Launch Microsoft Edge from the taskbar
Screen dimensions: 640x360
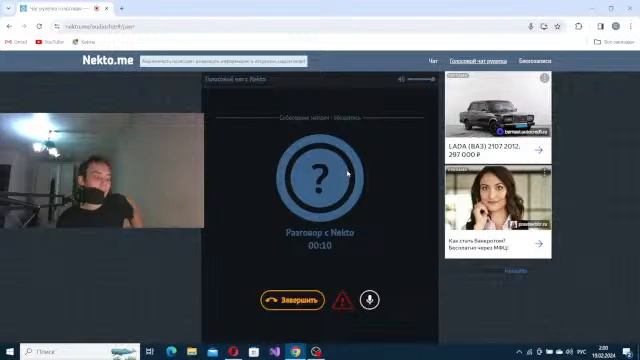171,351
